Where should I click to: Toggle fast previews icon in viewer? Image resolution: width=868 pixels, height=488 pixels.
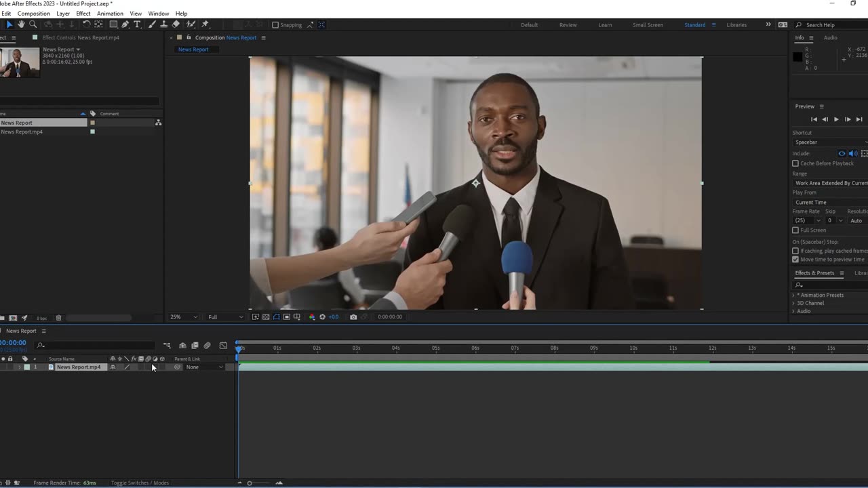pos(256,317)
